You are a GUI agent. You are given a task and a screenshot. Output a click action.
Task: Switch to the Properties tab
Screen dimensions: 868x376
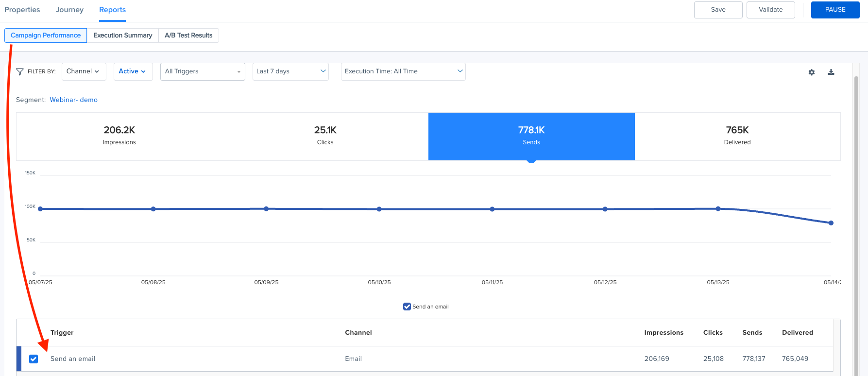click(x=22, y=10)
